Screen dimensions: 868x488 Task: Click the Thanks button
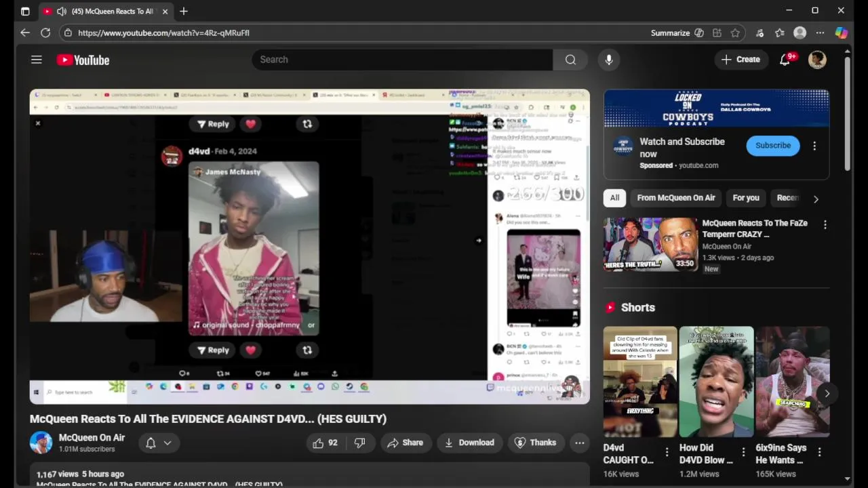[x=536, y=443]
